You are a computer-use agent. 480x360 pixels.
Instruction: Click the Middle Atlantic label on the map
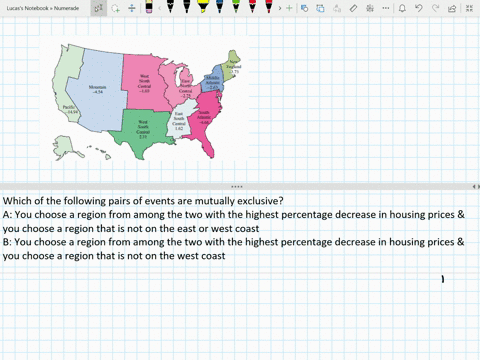pyautogui.click(x=212, y=82)
